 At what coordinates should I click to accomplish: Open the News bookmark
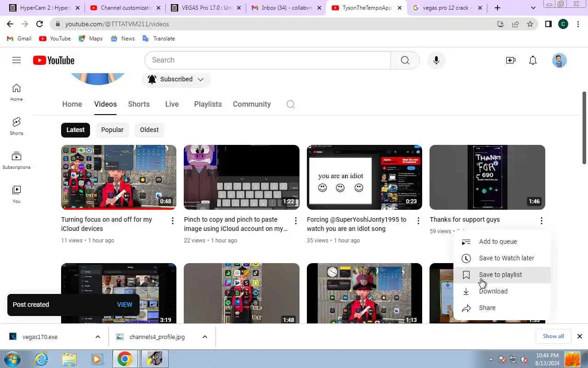[123, 39]
